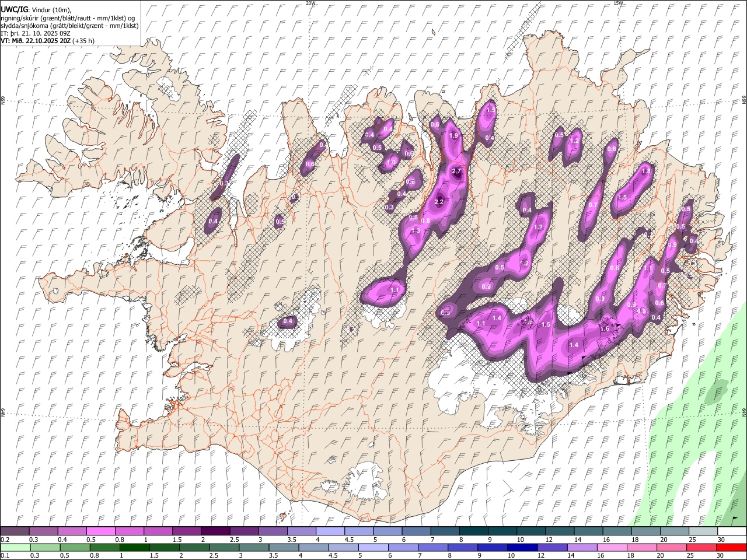Pick snow legend swatch starting at 6
The image size is (747, 560).
pos(416,531)
